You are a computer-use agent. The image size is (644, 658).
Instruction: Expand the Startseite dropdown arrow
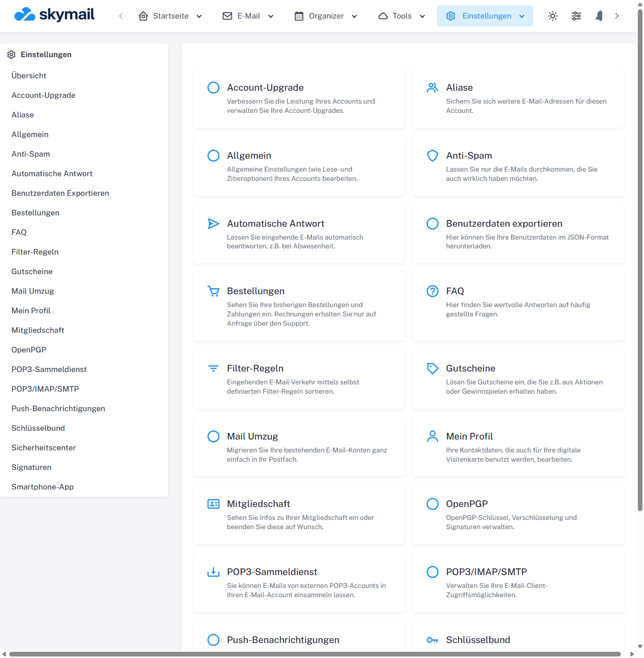pyautogui.click(x=199, y=16)
